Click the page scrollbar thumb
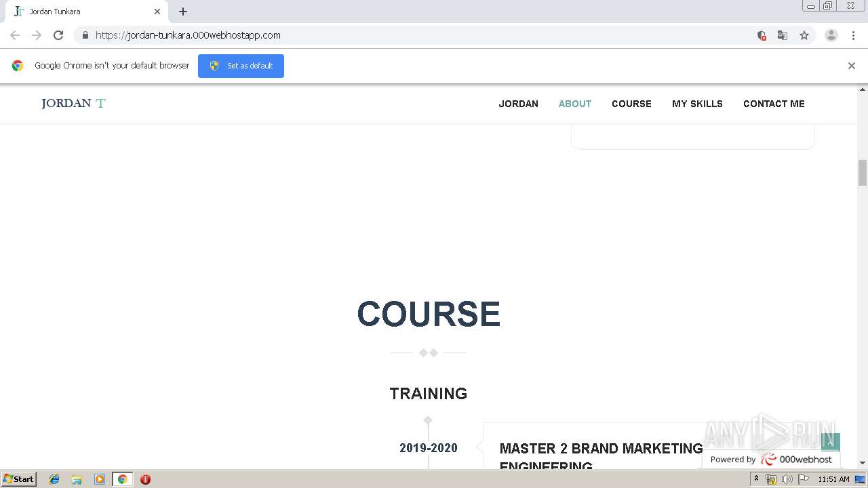 [863, 172]
